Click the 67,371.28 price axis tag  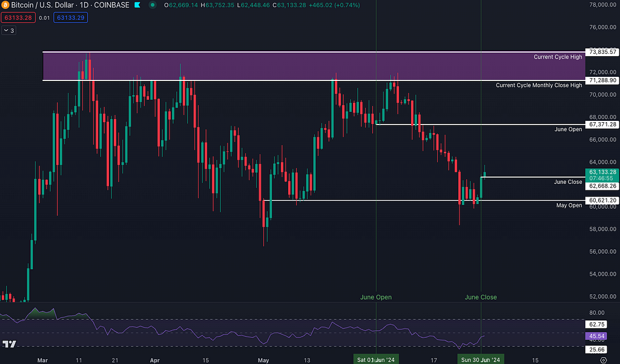[602, 125]
